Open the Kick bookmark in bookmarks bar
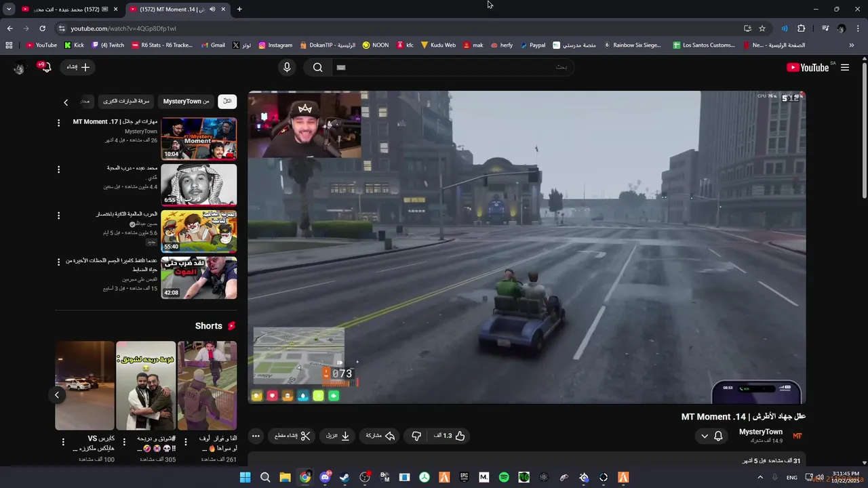The image size is (868, 488). point(74,45)
